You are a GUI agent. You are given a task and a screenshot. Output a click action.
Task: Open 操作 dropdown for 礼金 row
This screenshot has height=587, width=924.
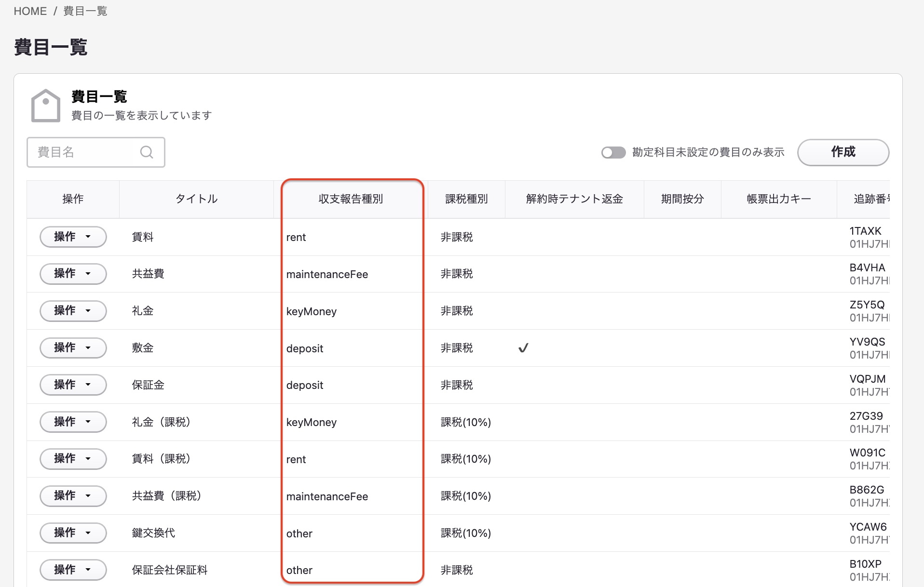[x=73, y=311]
